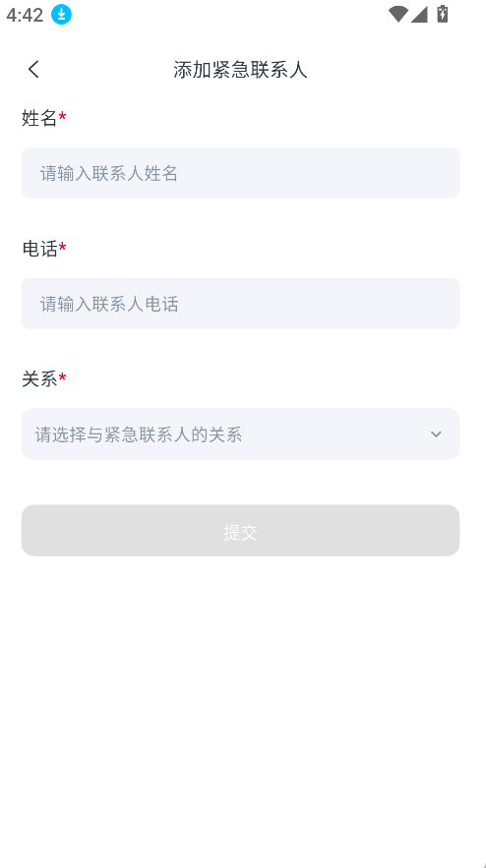Tap the Wi-Fi signal icon
Viewport: 486px width, 868px height.
[397, 15]
